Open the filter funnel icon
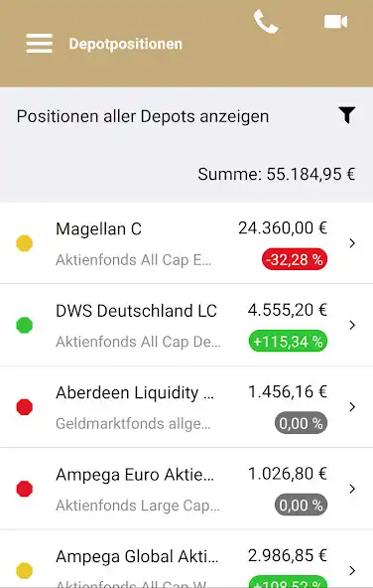Viewport: 373px width, 588px height. click(x=347, y=115)
